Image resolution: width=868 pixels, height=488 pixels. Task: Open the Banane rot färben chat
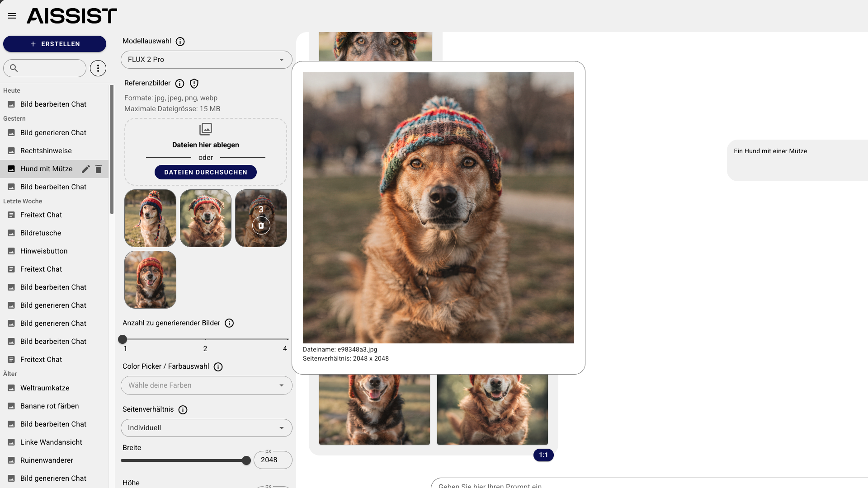coord(54,406)
